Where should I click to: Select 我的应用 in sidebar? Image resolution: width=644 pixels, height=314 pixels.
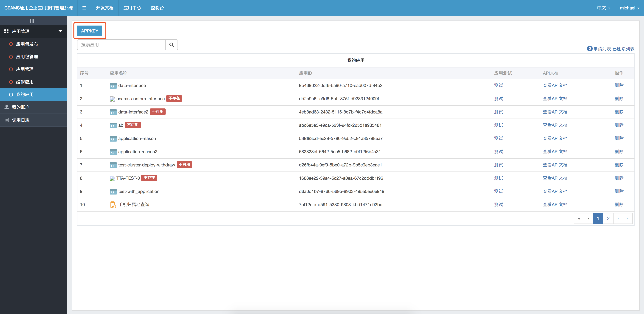point(34,94)
